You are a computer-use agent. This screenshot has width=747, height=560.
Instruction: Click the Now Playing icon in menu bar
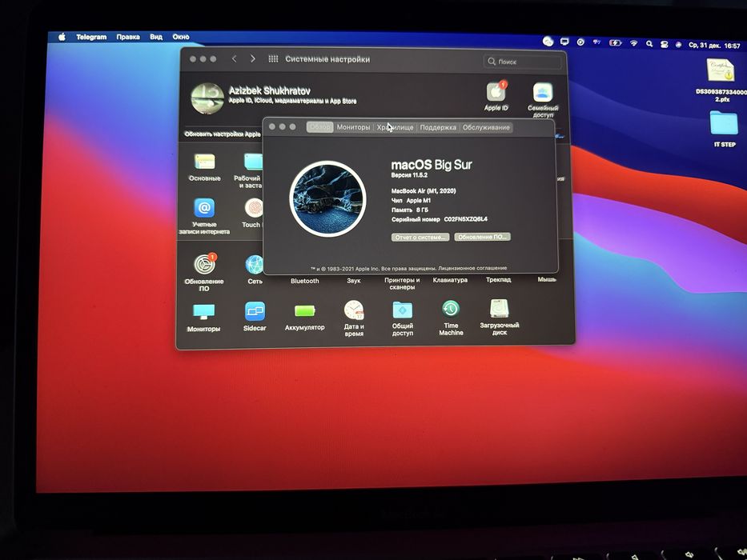580,42
